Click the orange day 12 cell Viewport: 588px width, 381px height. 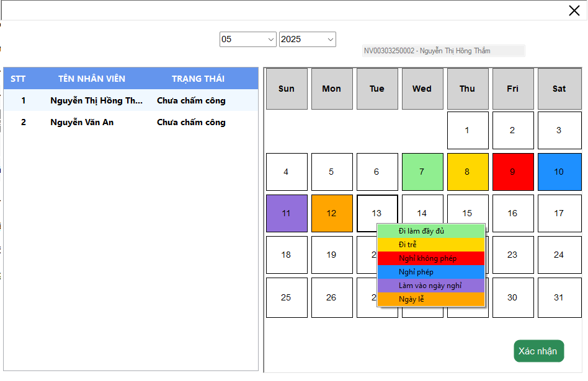332,214
